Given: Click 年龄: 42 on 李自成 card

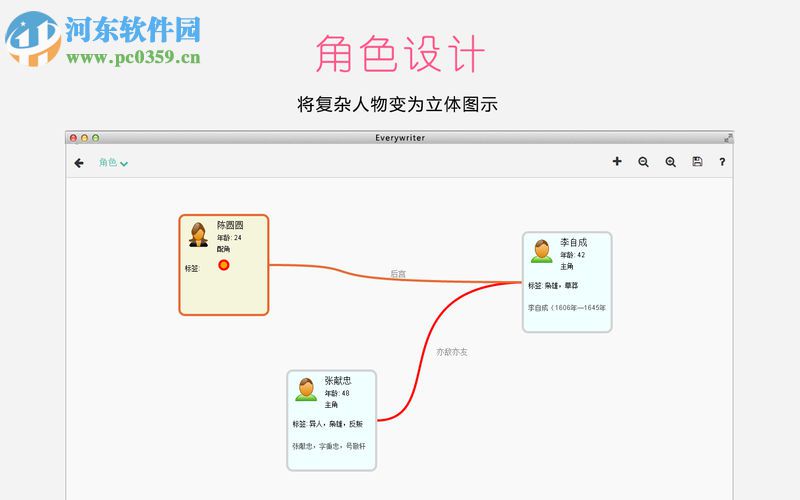Looking at the screenshot, I should 572,255.
